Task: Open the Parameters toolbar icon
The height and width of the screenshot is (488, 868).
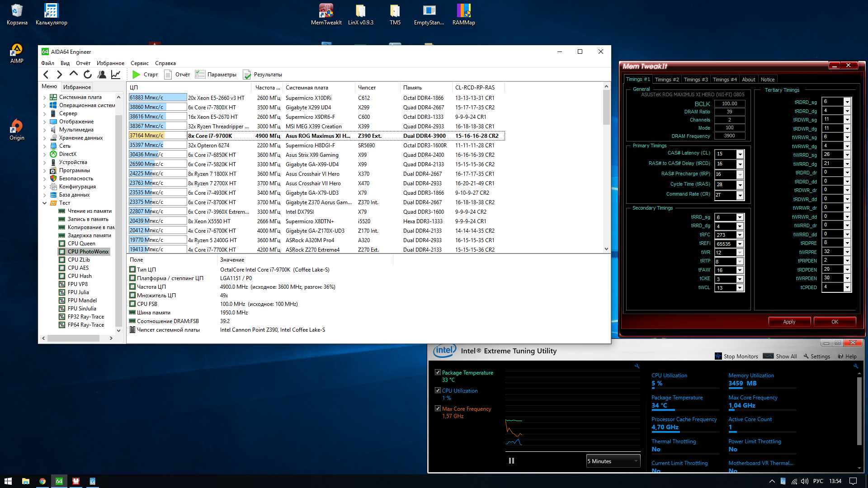Action: [x=200, y=75]
